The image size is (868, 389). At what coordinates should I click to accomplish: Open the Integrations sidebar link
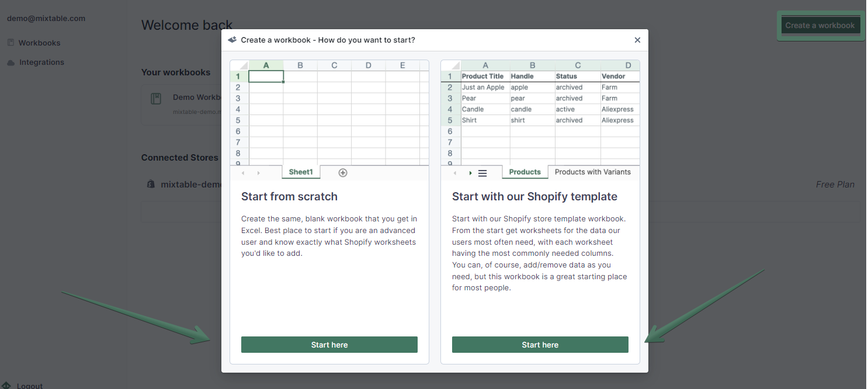point(41,62)
